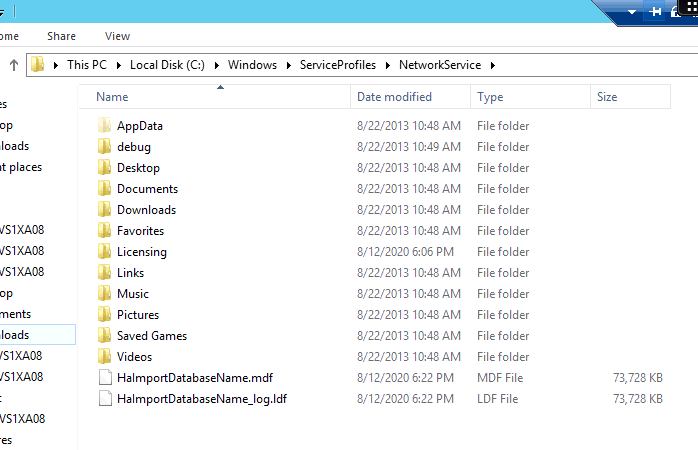Screen dimensions: 698x450
Task: Expand the arrow after NetworkService breadcrumb
Action: click(493, 65)
